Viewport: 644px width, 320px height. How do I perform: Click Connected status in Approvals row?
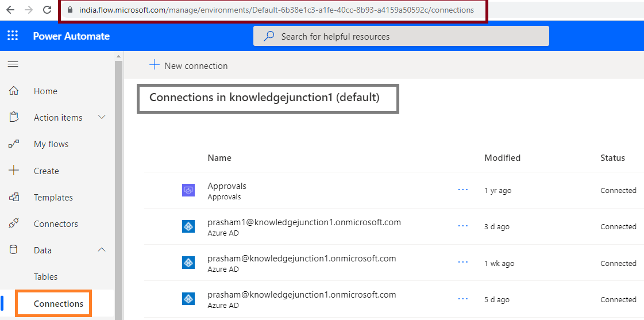point(618,191)
